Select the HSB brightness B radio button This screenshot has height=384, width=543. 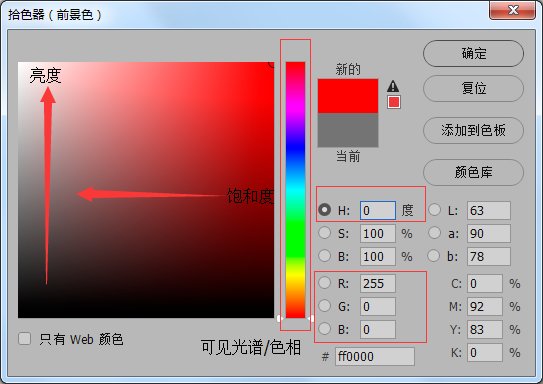click(324, 256)
